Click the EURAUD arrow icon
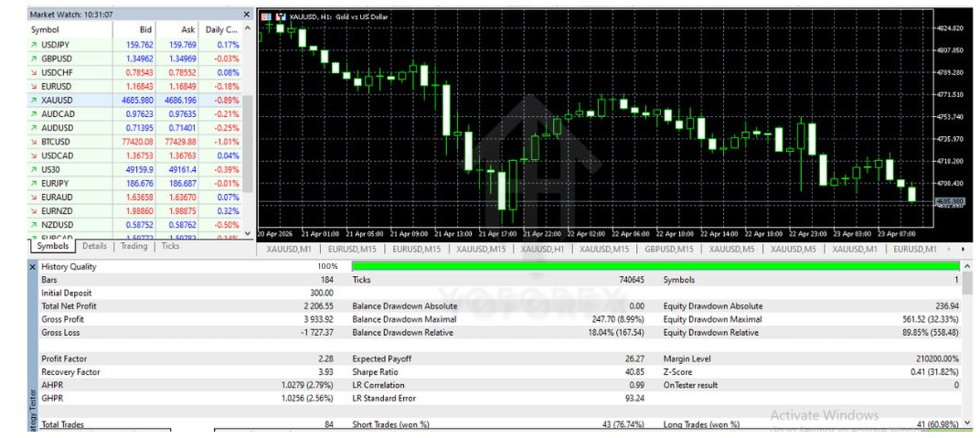This screenshot has height=438, width=980. pyautogui.click(x=33, y=197)
